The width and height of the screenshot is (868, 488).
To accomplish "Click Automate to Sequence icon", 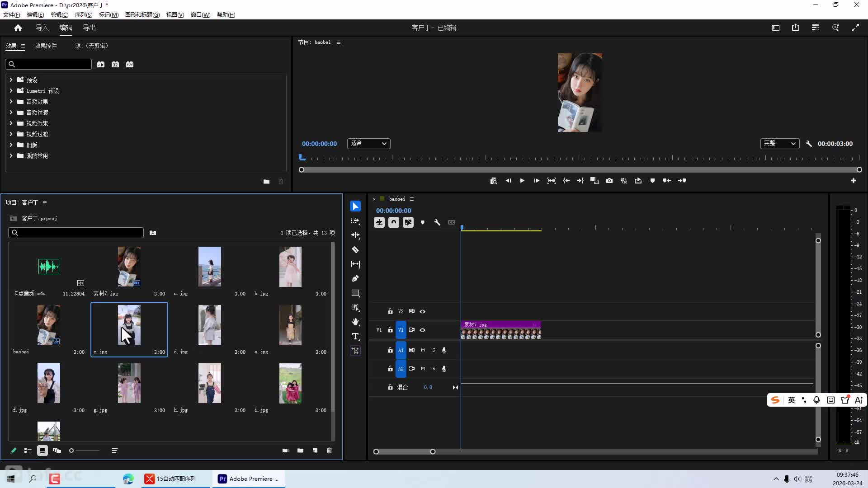I will 286,450.
